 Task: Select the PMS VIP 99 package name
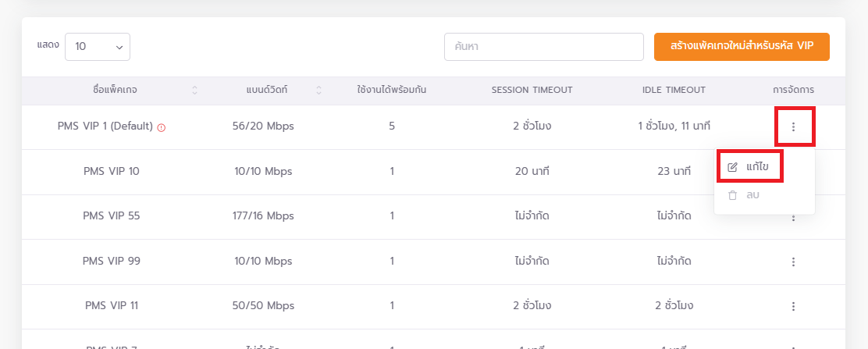112,261
